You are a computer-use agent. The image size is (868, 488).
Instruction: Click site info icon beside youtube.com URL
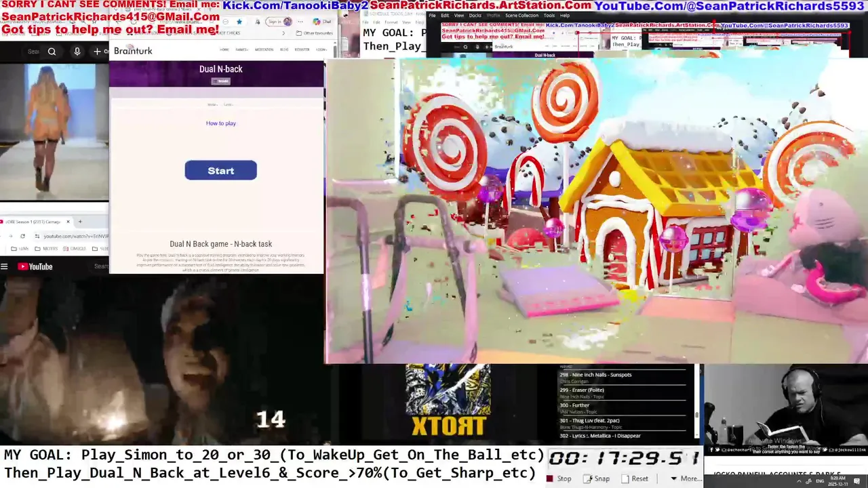pos(37,236)
